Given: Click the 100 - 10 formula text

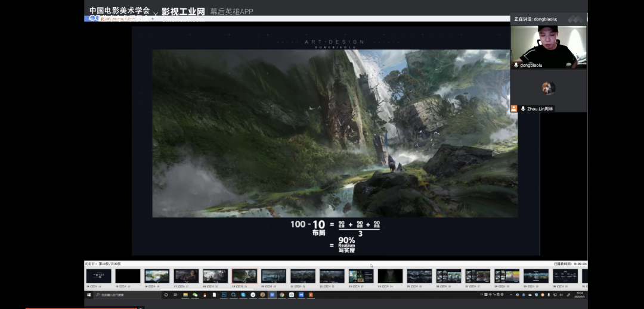Looking at the screenshot, I should (308, 224).
